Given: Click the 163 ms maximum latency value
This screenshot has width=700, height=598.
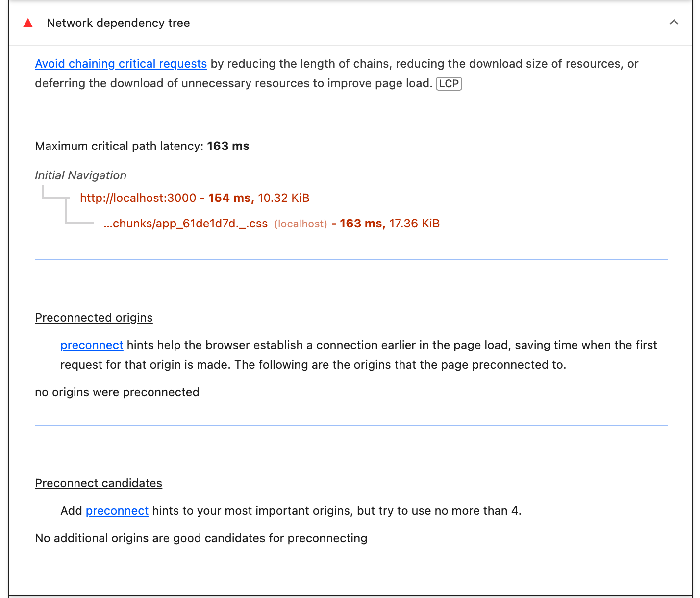Looking at the screenshot, I should 228,146.
